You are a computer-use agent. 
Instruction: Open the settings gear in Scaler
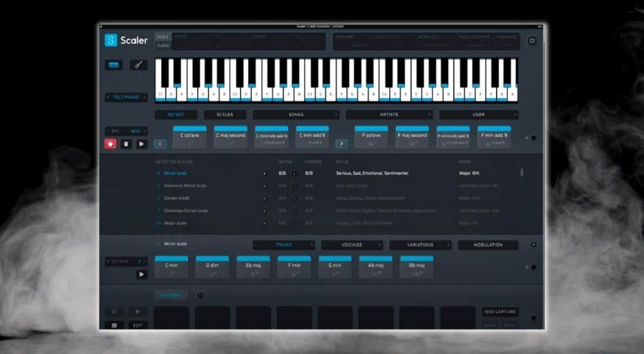[532, 41]
